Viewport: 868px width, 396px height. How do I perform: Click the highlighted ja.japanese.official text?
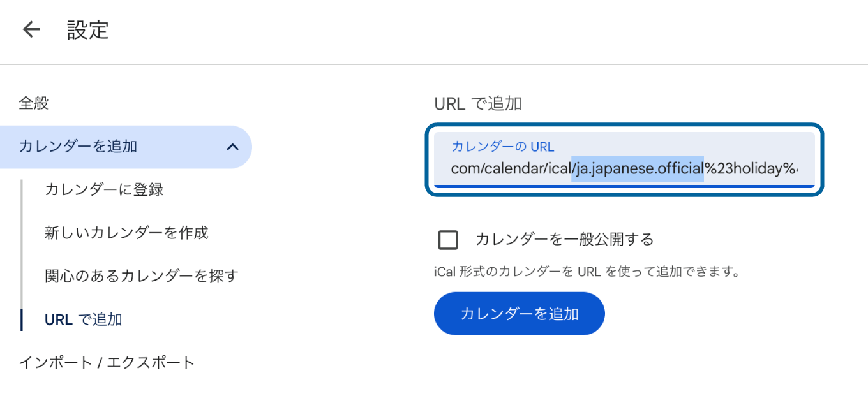(637, 170)
